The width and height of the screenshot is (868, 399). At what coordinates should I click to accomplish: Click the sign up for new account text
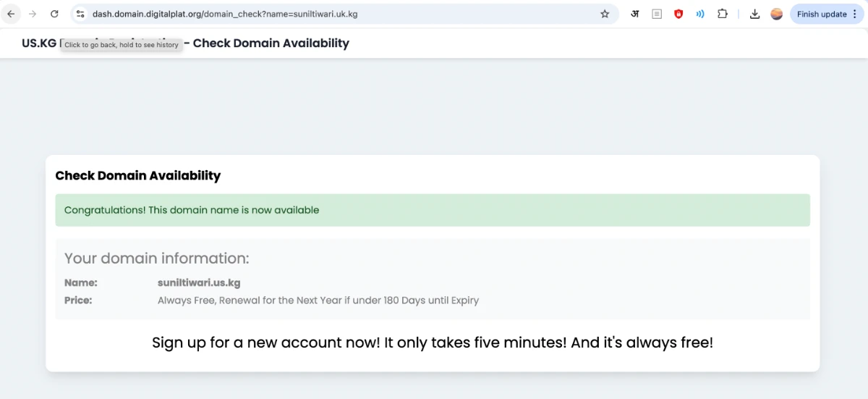433,343
